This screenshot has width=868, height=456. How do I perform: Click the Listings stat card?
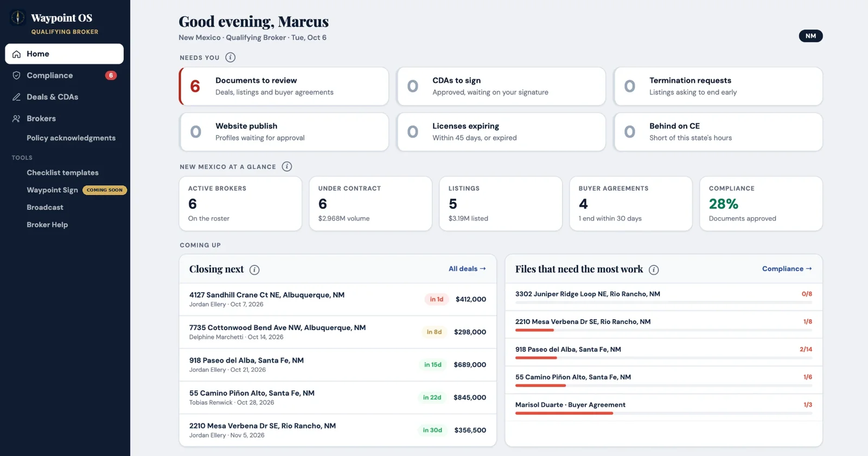click(x=501, y=204)
